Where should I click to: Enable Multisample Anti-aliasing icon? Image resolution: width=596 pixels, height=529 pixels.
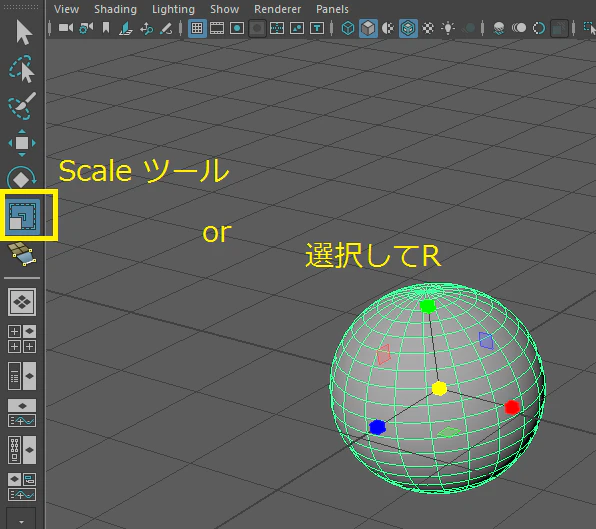[539, 28]
